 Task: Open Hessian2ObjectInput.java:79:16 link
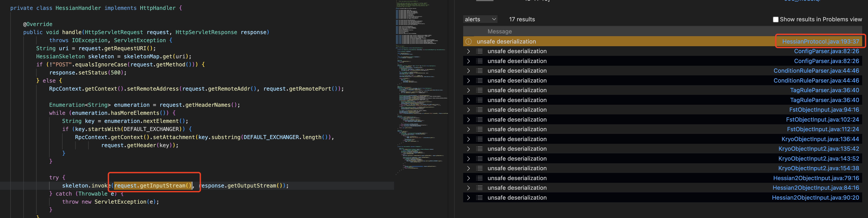(816, 178)
